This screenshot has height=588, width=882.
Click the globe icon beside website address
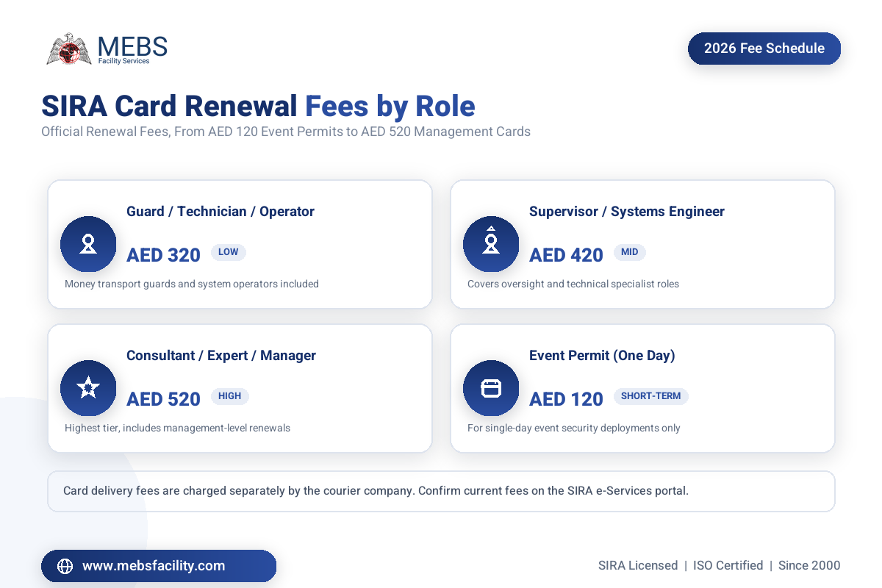tap(65, 566)
